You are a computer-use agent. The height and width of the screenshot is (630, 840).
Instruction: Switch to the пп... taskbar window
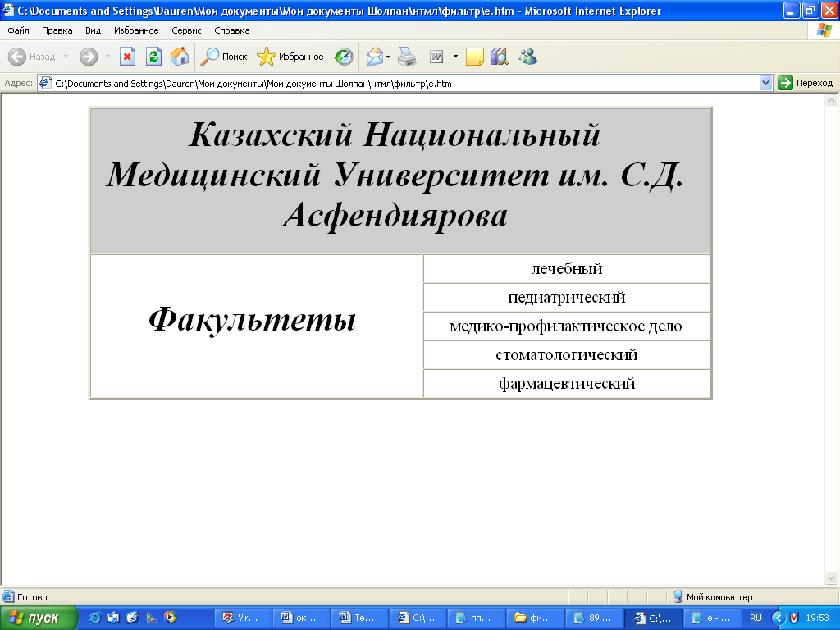click(x=476, y=619)
